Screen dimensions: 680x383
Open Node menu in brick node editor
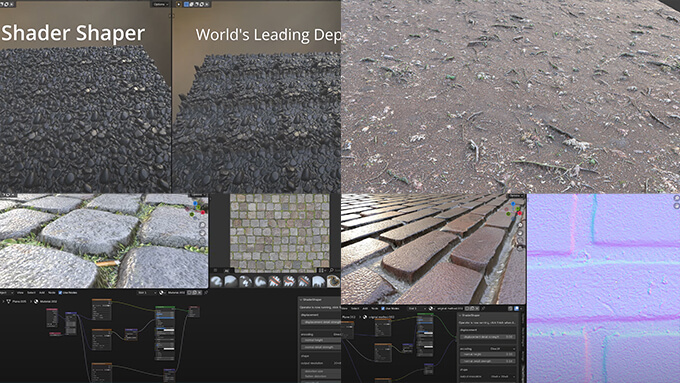click(x=375, y=308)
